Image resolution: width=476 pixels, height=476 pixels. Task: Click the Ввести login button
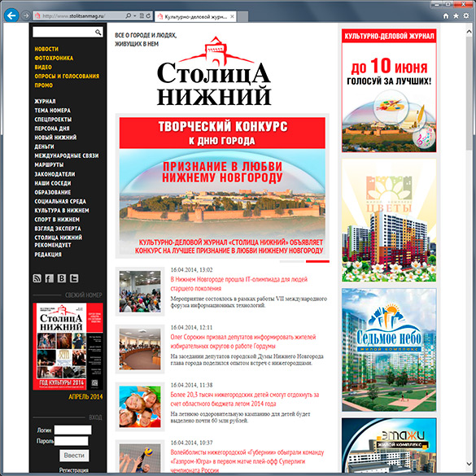coord(74,456)
